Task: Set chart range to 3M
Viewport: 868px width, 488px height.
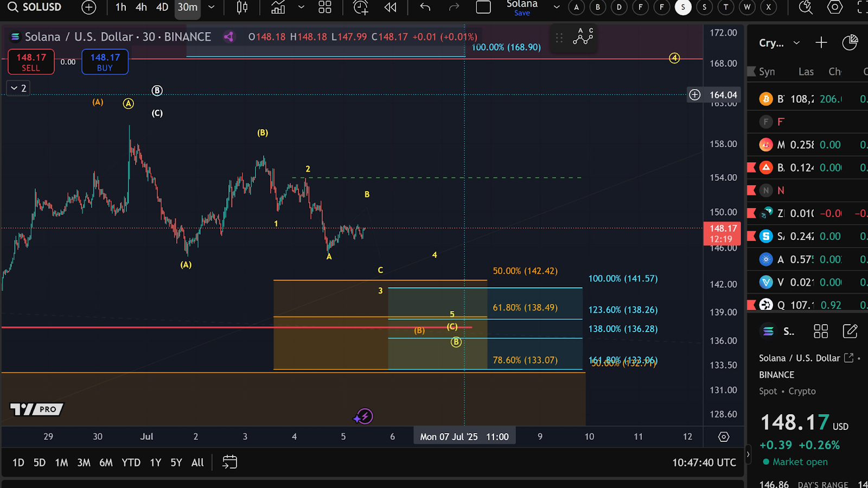Action: [84, 462]
